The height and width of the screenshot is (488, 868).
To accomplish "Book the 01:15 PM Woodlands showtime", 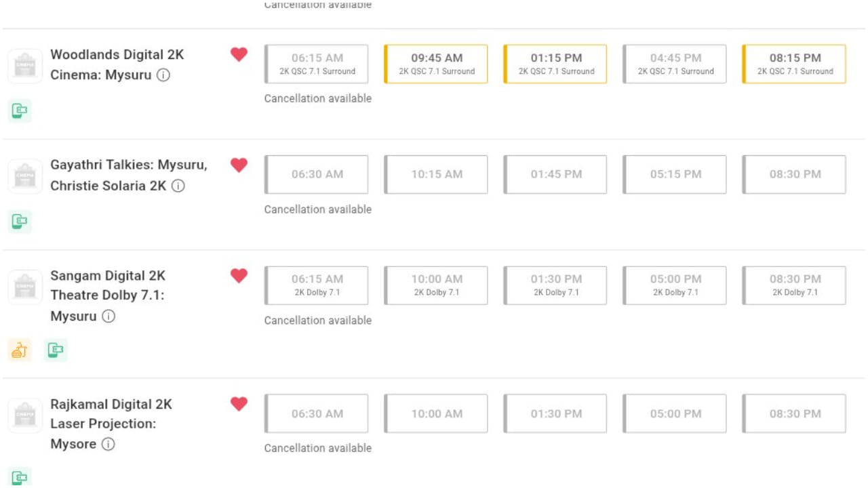I will 555,64.
